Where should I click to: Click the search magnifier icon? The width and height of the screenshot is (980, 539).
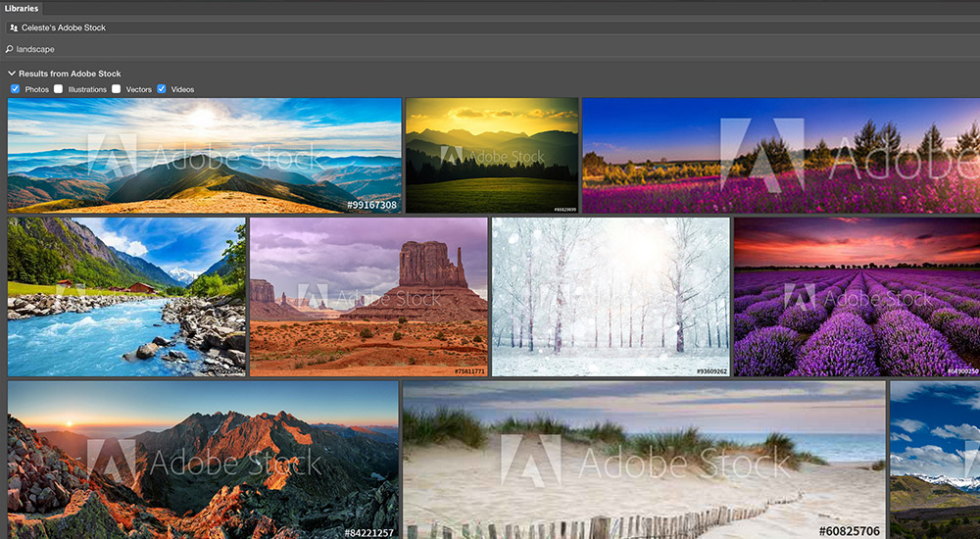(x=10, y=49)
